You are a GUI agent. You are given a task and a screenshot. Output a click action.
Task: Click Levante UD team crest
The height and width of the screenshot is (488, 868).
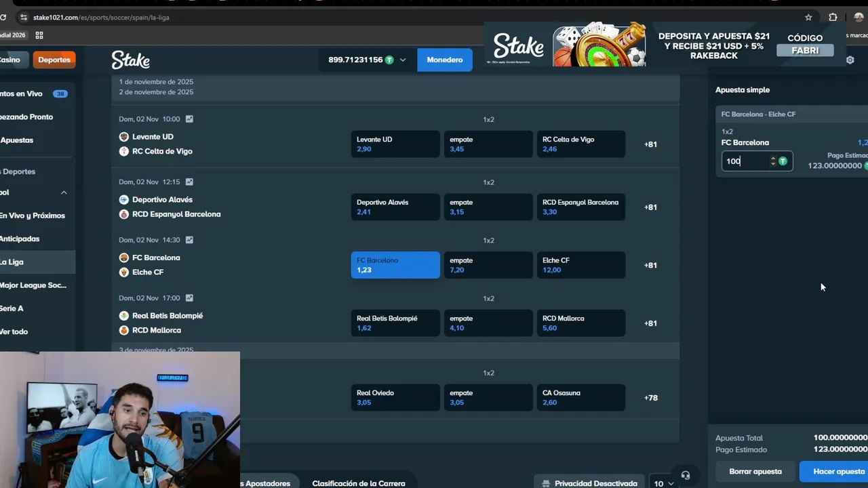(123, 137)
